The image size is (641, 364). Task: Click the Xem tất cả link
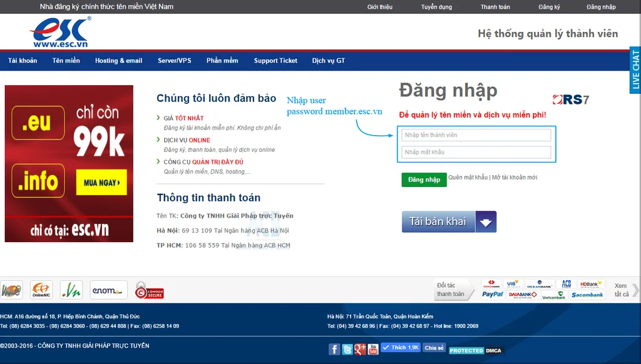(x=622, y=290)
